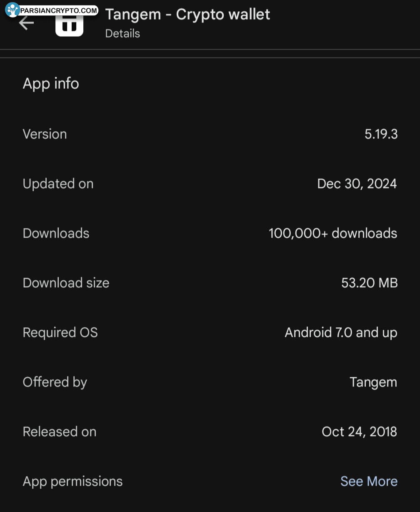Tap the Version row label
The width and height of the screenshot is (420, 512).
pyautogui.click(x=45, y=134)
